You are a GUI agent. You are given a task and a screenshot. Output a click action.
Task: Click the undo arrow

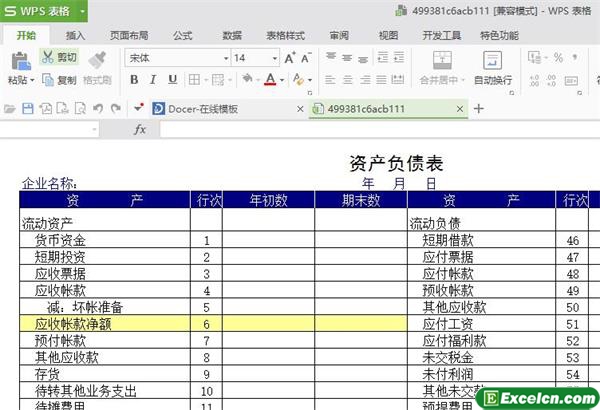98,109
